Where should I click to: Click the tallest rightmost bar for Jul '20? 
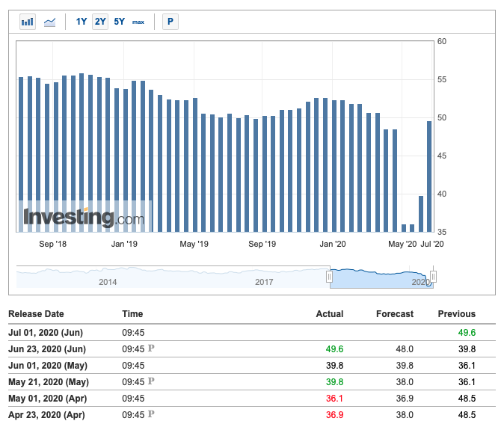pos(430,176)
